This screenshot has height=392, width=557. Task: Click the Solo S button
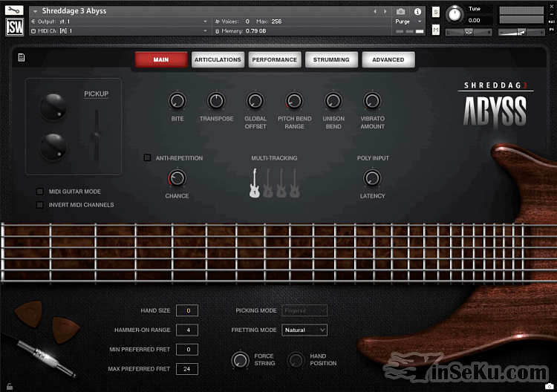click(435, 12)
